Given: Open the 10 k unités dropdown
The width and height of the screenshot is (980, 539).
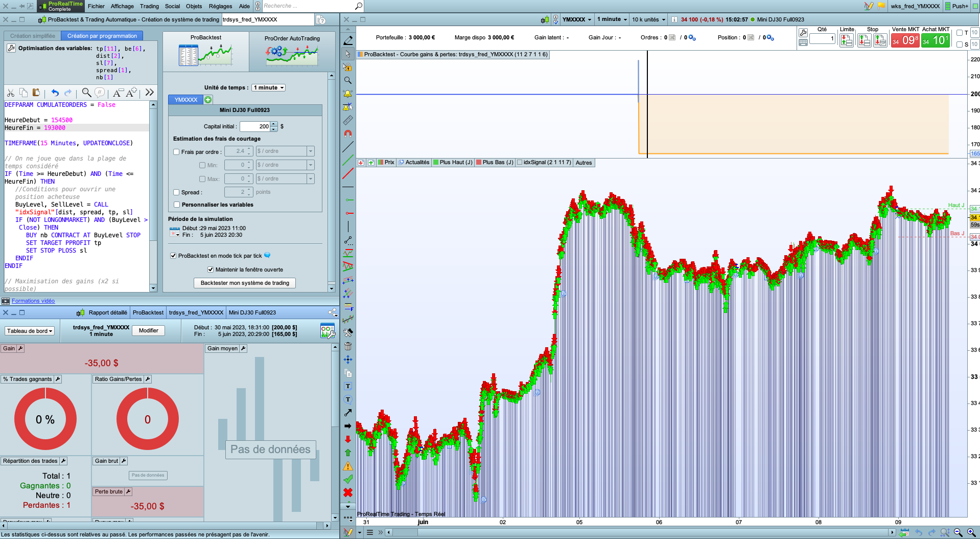Looking at the screenshot, I should [x=649, y=19].
